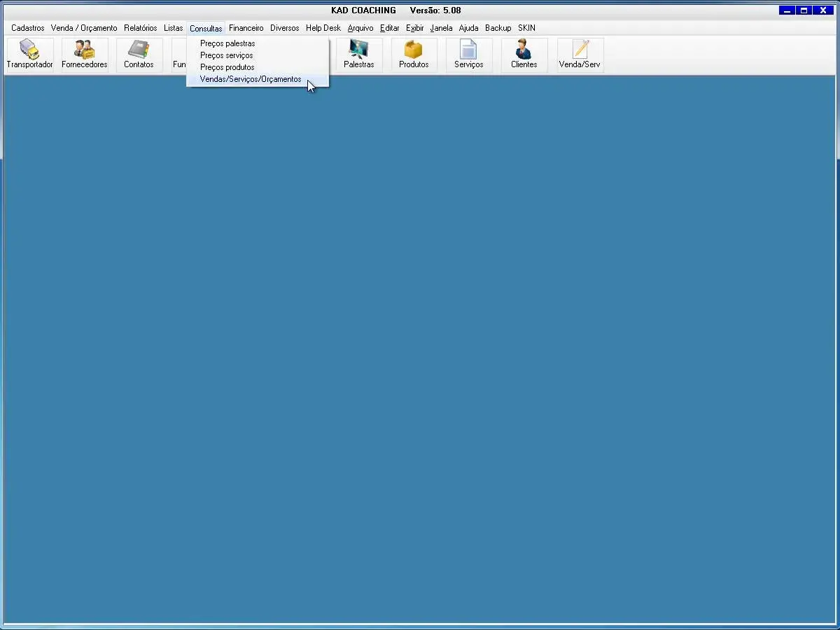Select Preços serviços menu entry
The image size is (840, 630).
(x=227, y=55)
